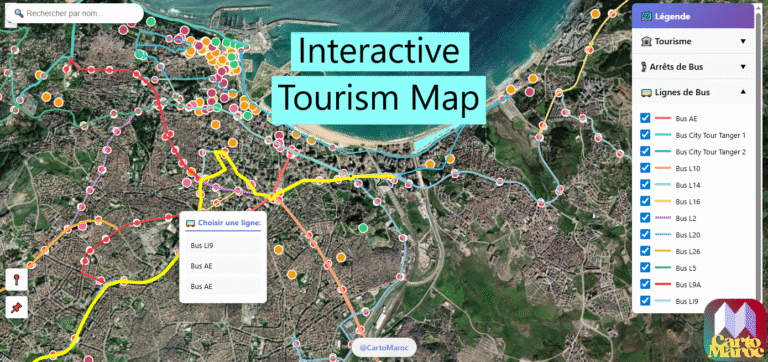Click the purple Bus L2 line swatch
Viewport: 768px width, 362px height.
coord(662,217)
